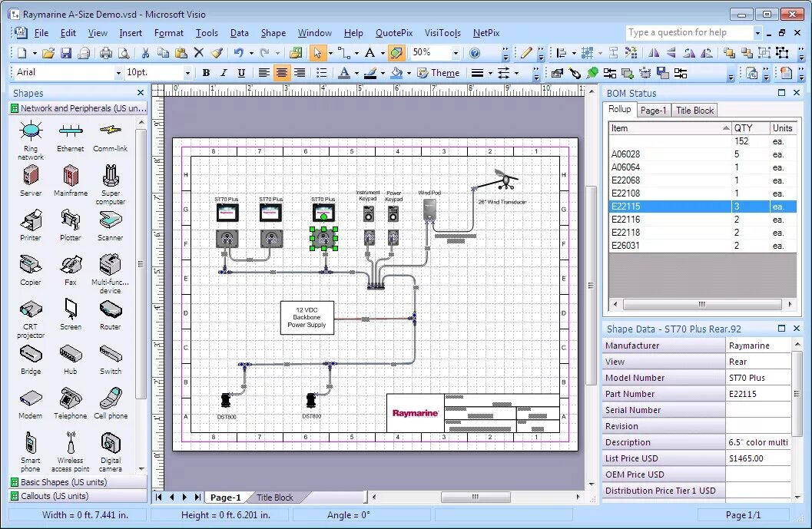The height and width of the screenshot is (529, 812).
Task: Toggle the highlighted toolbar button beside the Text tool
Action: click(x=396, y=53)
